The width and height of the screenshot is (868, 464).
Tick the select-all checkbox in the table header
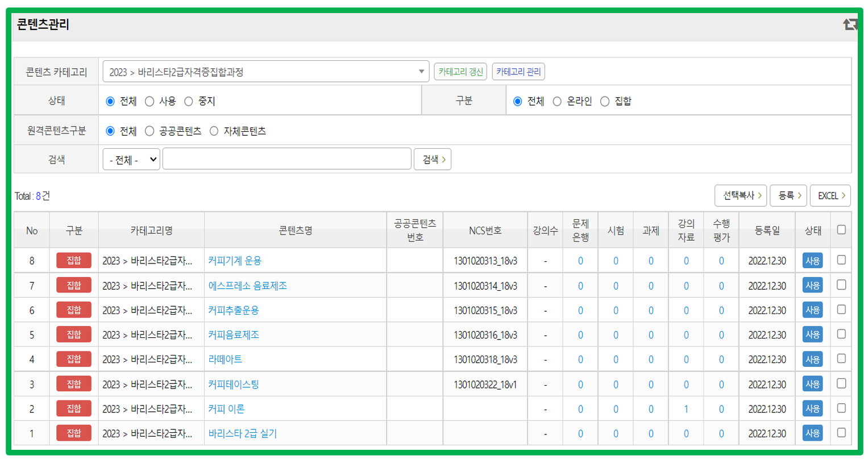841,230
